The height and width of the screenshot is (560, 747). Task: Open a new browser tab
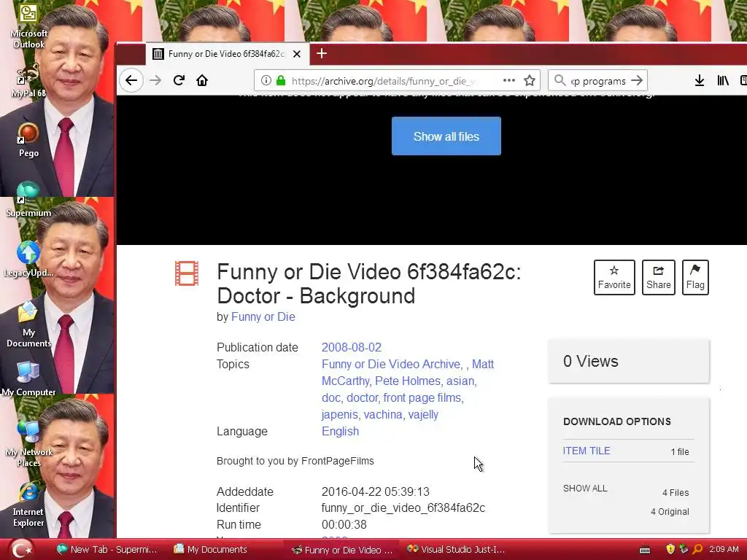322,53
